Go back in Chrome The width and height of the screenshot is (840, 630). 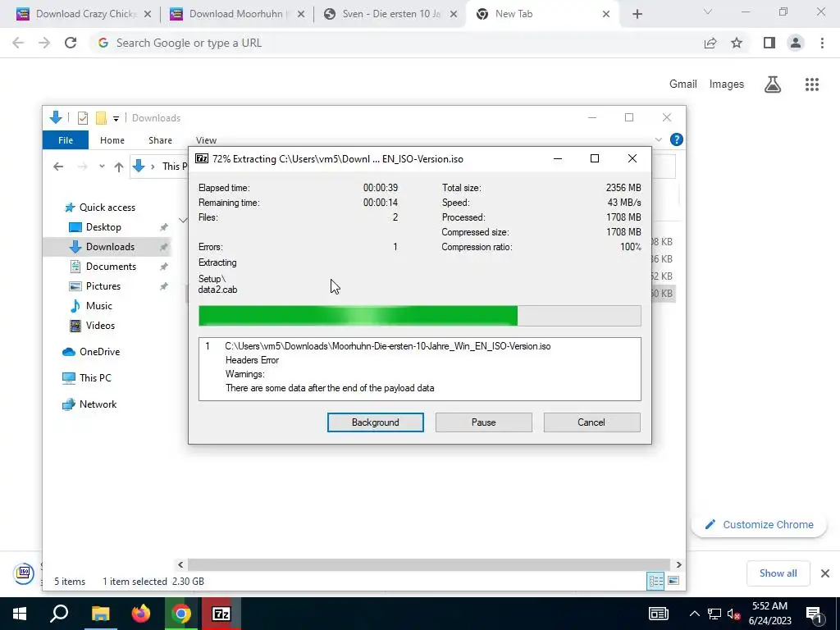(x=18, y=43)
